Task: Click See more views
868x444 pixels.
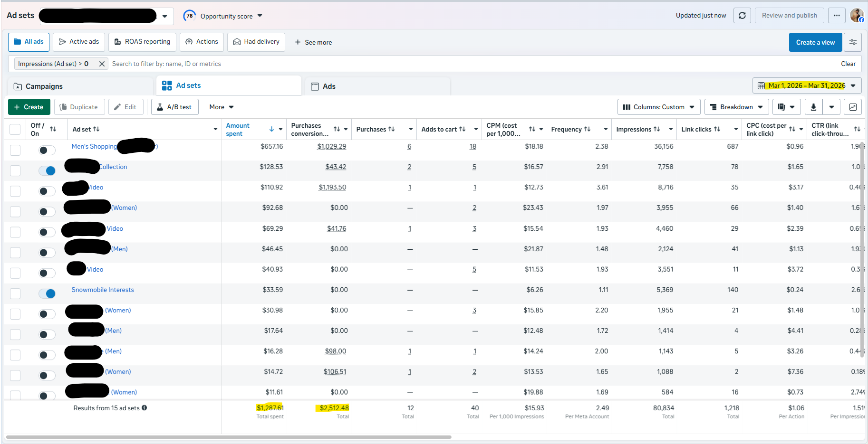Action: [313, 42]
